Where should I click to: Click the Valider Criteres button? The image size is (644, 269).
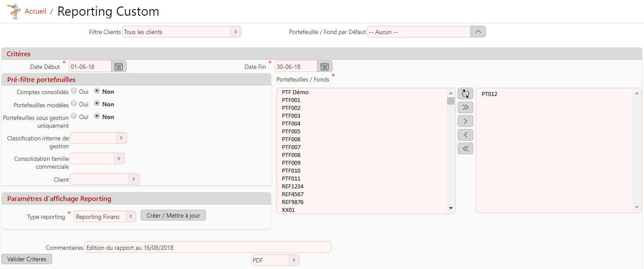(27, 259)
